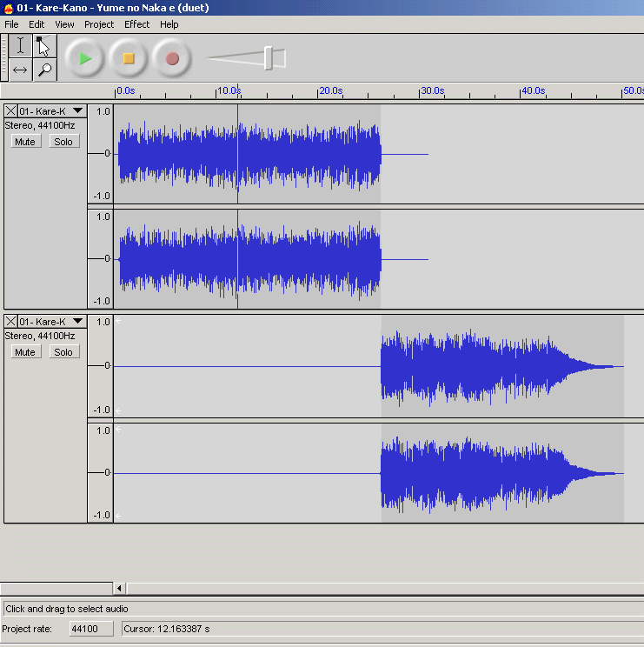Select the I-beam selection tool
This screenshot has height=647, width=644.
point(21,45)
